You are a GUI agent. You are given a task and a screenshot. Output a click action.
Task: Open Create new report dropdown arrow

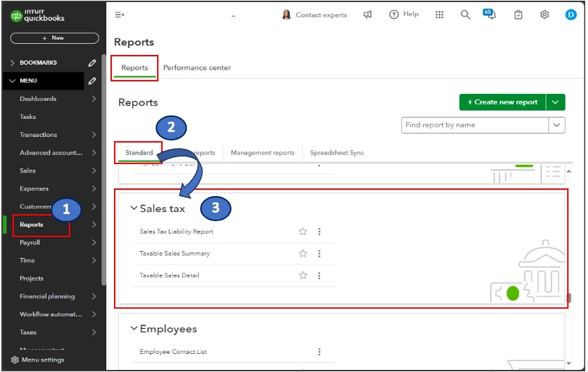[x=555, y=102]
